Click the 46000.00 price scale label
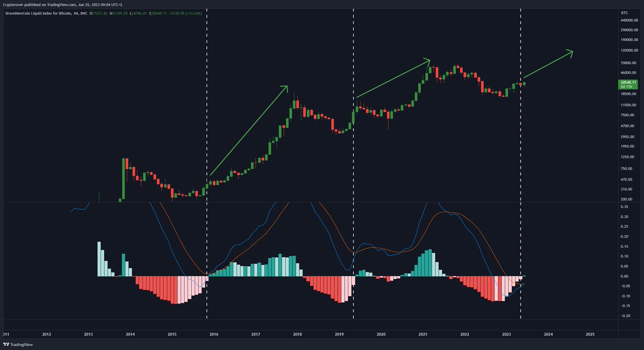Screen dimensions: 644x350 [627, 72]
